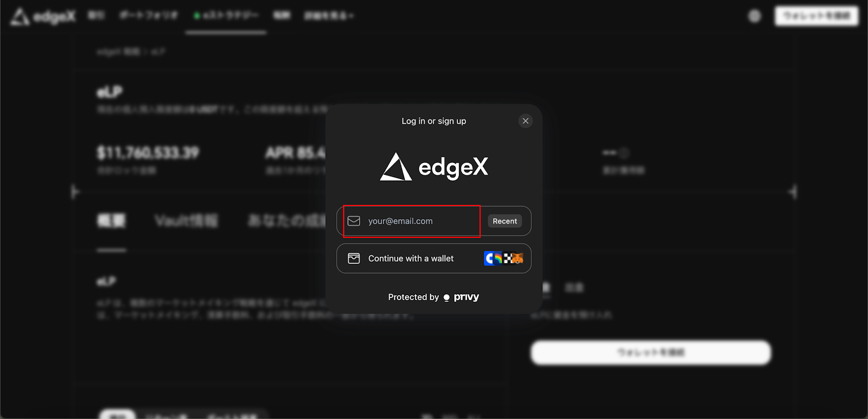868x419 pixels.
Task: Click the edgeX logo in top navigation
Action: coord(43,16)
